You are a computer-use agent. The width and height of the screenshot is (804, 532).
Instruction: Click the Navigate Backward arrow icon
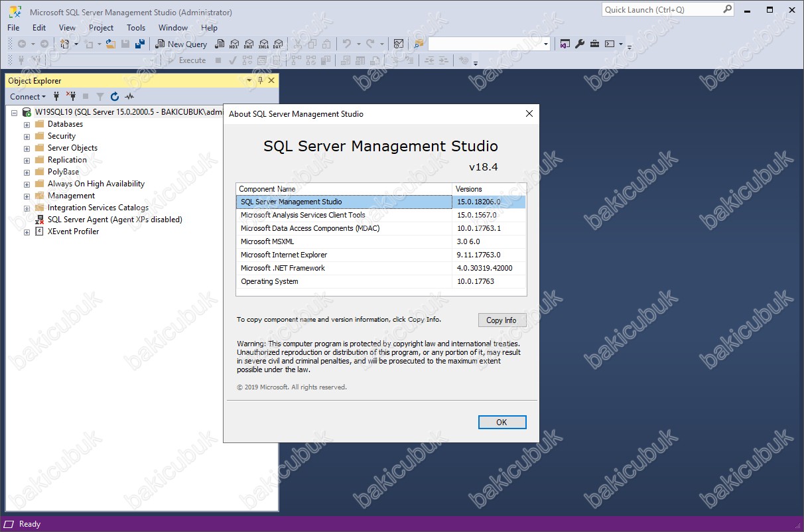22,44
